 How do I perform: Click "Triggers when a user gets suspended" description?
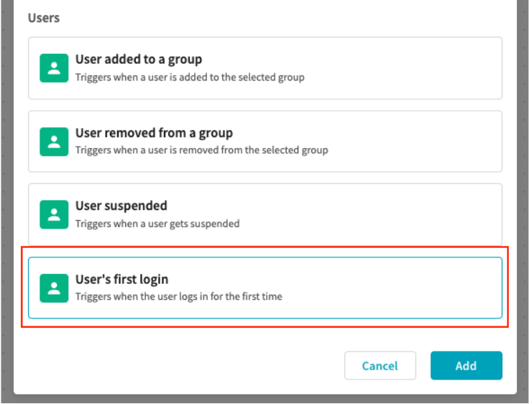point(157,224)
